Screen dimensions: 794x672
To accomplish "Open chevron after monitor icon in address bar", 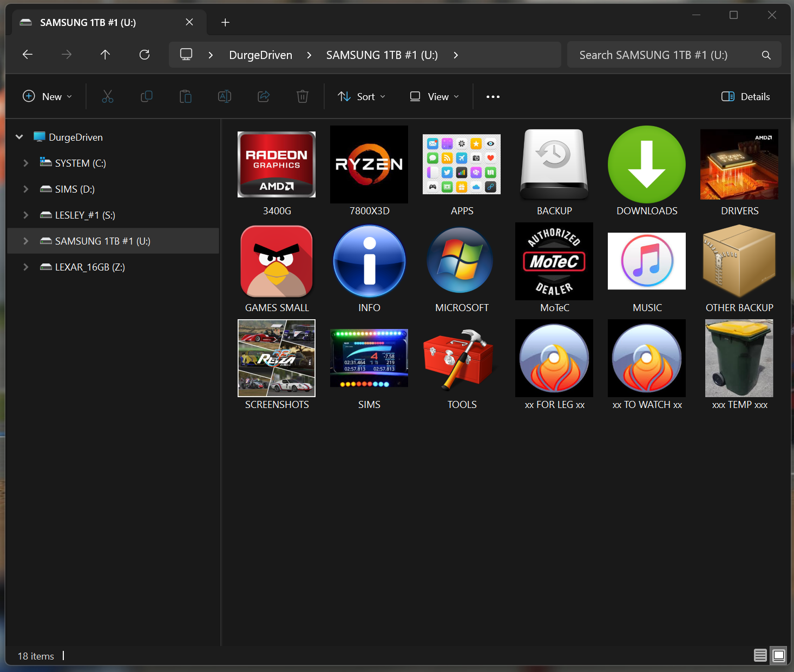I will [211, 55].
